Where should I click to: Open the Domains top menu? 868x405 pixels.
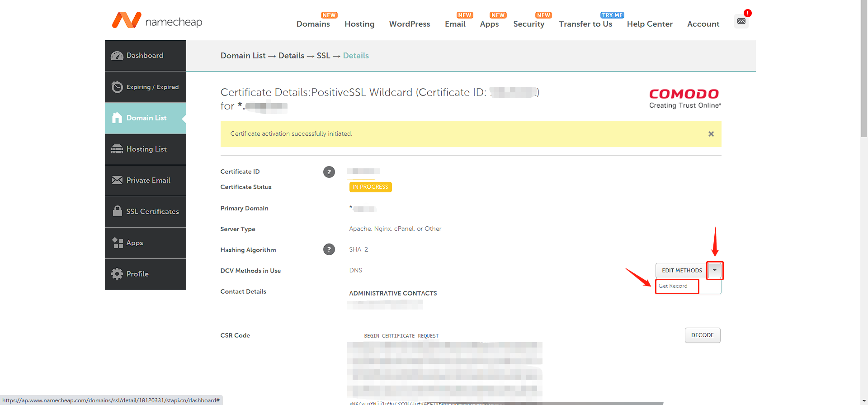pos(313,24)
